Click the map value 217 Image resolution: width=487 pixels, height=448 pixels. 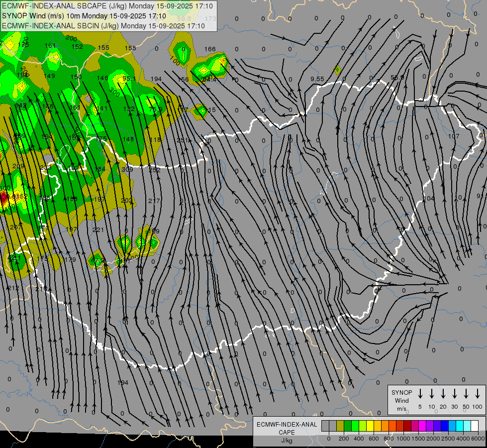(154, 201)
